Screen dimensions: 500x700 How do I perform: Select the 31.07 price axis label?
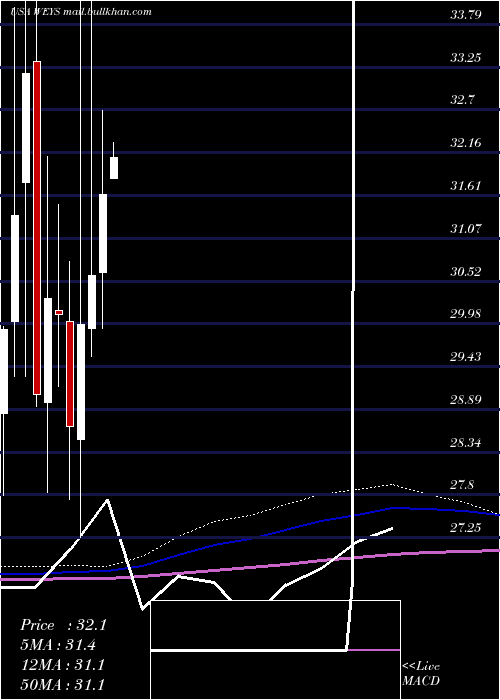[466, 229]
